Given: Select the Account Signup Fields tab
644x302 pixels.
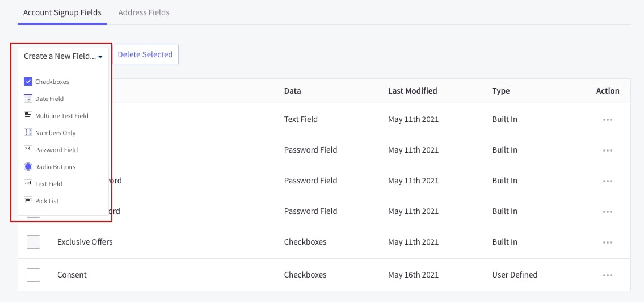Looking at the screenshot, I should 62,12.
